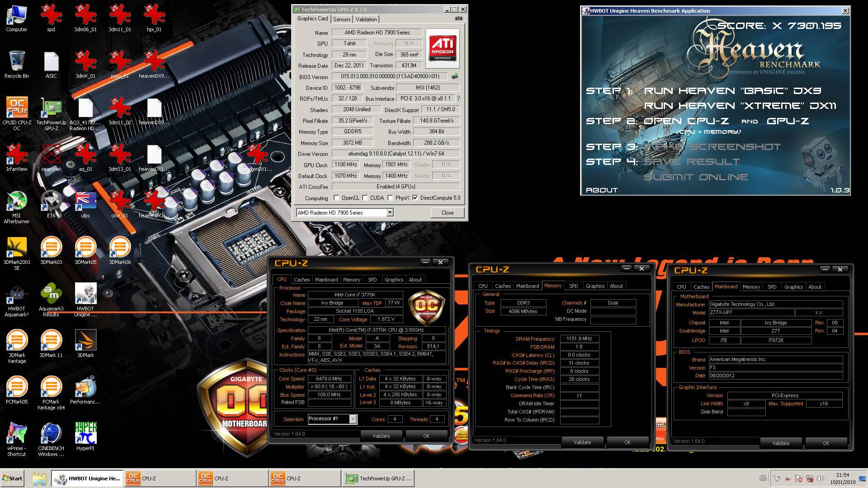Launch PCMark Vantage x64 shortcut
The image size is (868, 488).
pos(51,393)
